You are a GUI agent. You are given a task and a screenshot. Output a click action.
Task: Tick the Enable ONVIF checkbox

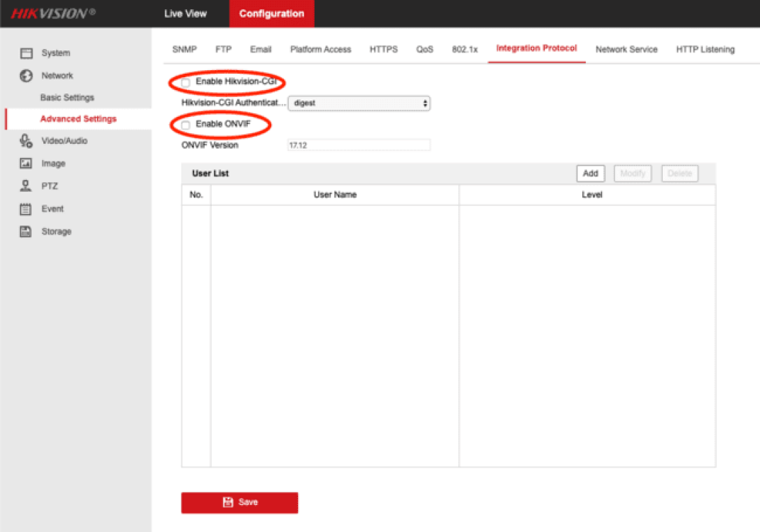click(186, 125)
